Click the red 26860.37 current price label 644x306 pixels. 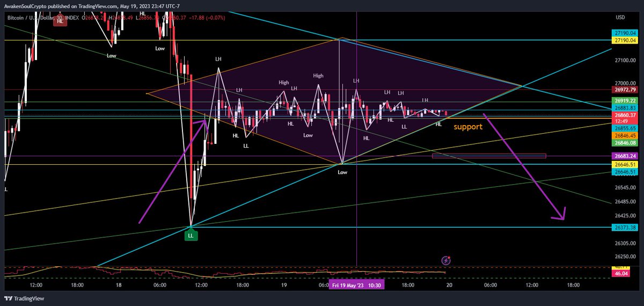tap(625, 115)
